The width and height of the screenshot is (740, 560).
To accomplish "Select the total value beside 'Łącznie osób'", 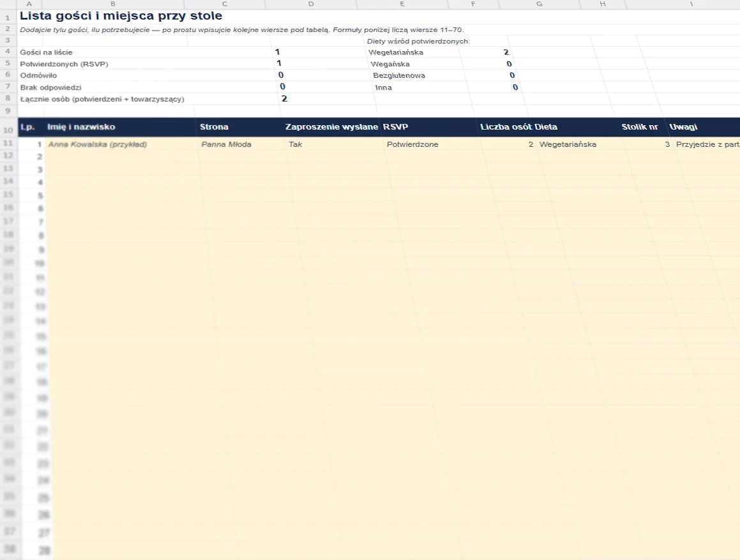I will [x=284, y=98].
